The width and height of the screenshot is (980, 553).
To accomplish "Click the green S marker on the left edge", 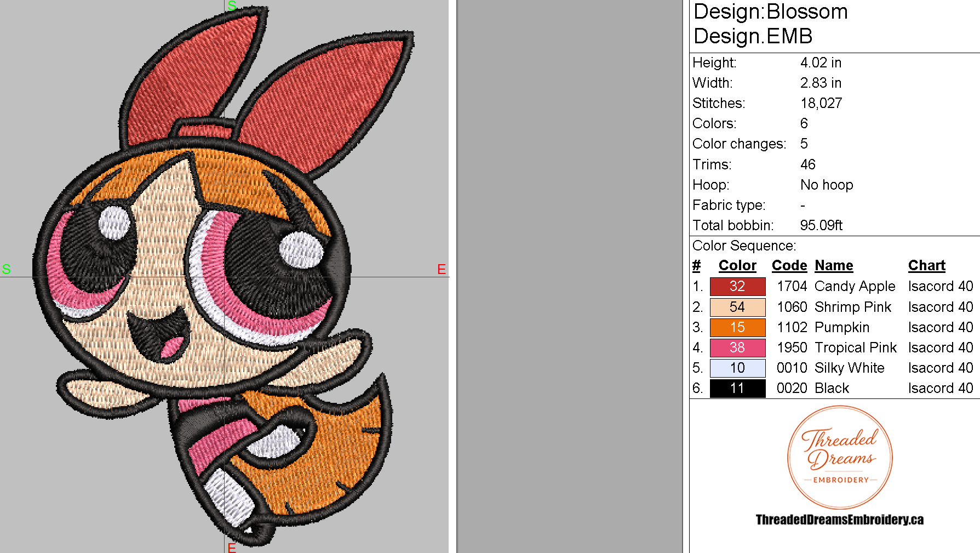I will [x=6, y=269].
